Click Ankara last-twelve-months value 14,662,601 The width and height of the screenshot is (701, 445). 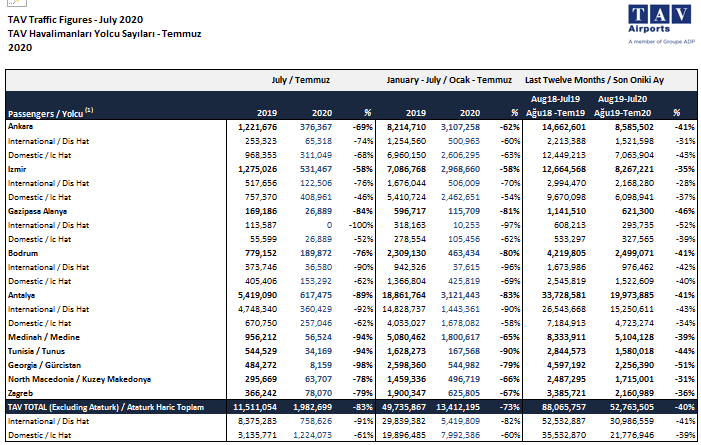tap(564, 127)
